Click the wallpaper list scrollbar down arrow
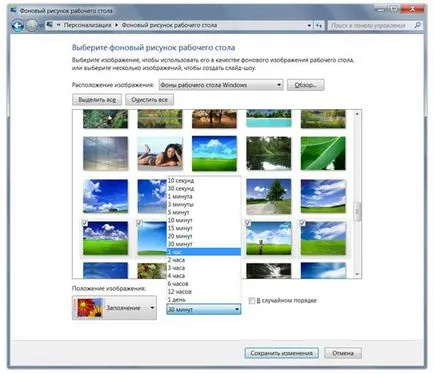This screenshot has height=374, width=434. click(357, 274)
